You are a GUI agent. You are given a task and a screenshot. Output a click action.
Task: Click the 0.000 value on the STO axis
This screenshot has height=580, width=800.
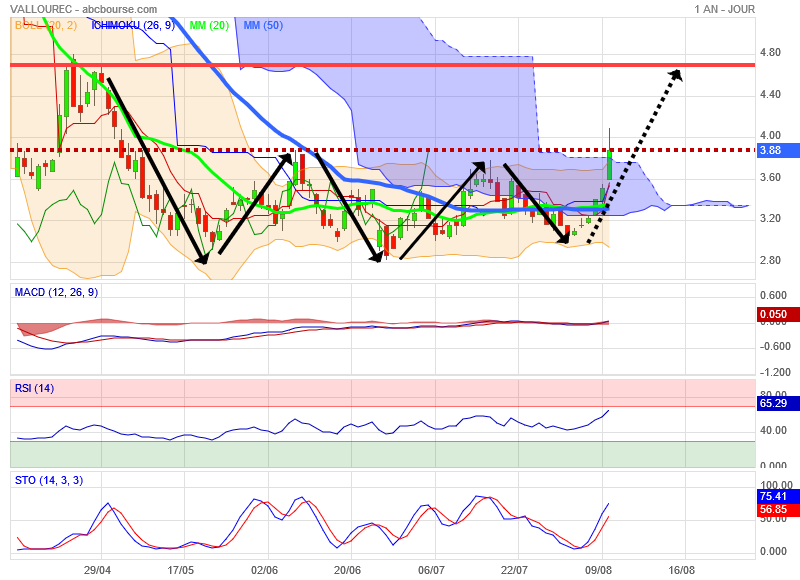pyautogui.click(x=773, y=551)
